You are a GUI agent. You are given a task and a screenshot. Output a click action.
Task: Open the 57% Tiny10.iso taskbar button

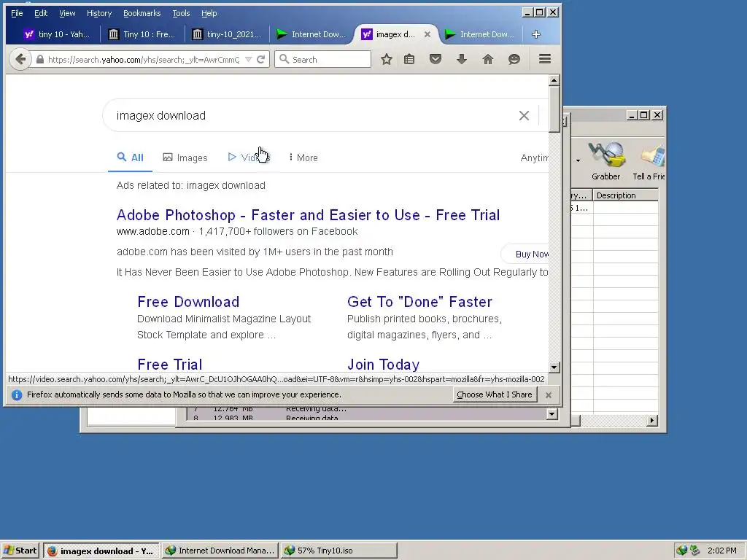click(x=338, y=551)
